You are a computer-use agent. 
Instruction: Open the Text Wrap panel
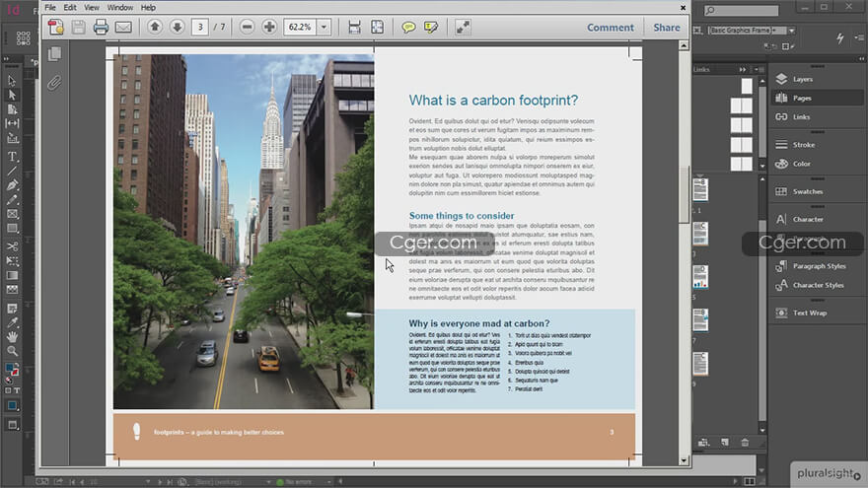tap(817, 313)
